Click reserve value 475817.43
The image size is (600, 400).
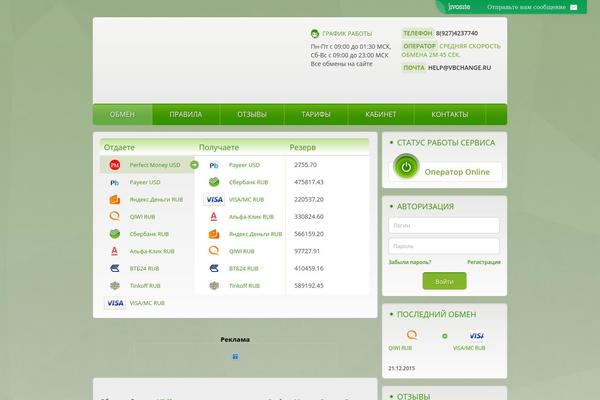(308, 182)
